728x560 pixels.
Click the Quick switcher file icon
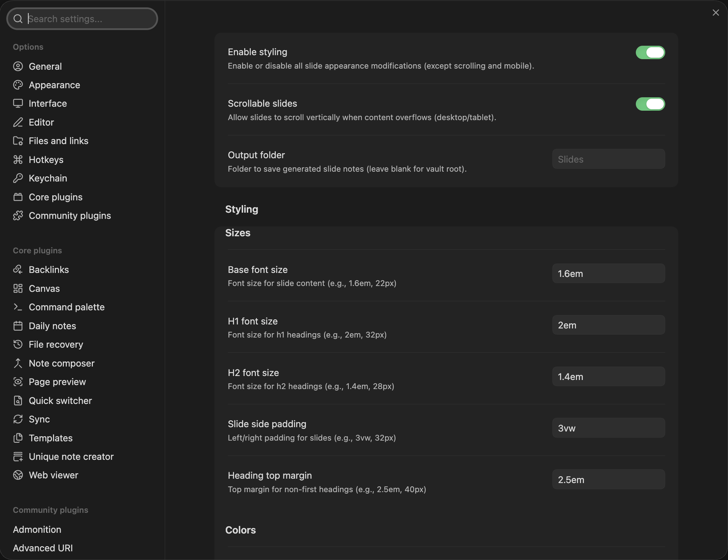pos(18,401)
